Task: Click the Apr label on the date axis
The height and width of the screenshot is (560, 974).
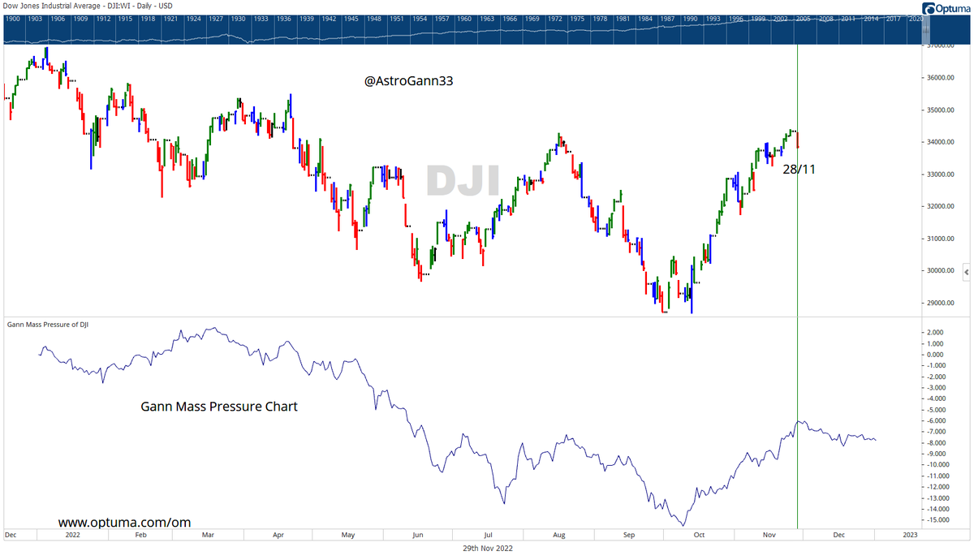Action: click(x=278, y=536)
